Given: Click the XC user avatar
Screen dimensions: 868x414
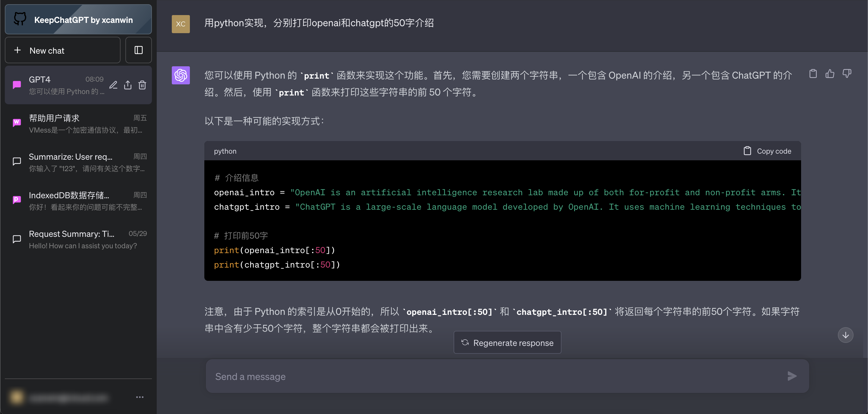Looking at the screenshot, I should tap(181, 24).
